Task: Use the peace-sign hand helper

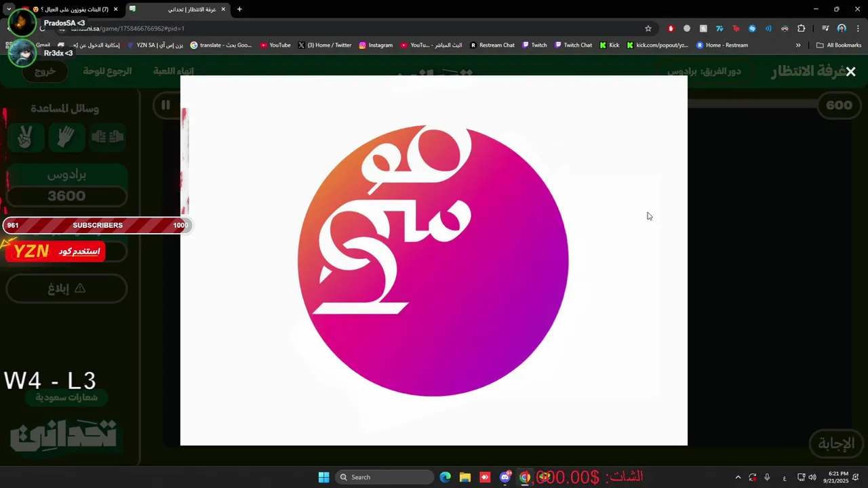Action: click(x=26, y=137)
